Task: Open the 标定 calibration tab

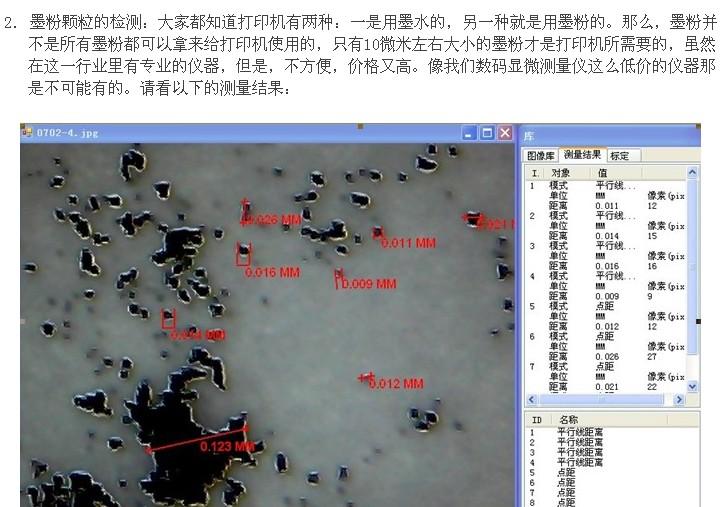Action: 620,156
